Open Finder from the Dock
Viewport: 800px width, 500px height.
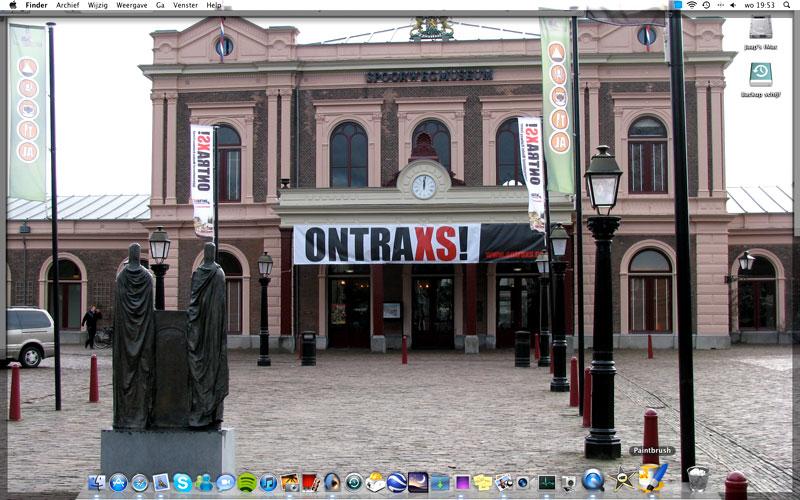[97, 482]
